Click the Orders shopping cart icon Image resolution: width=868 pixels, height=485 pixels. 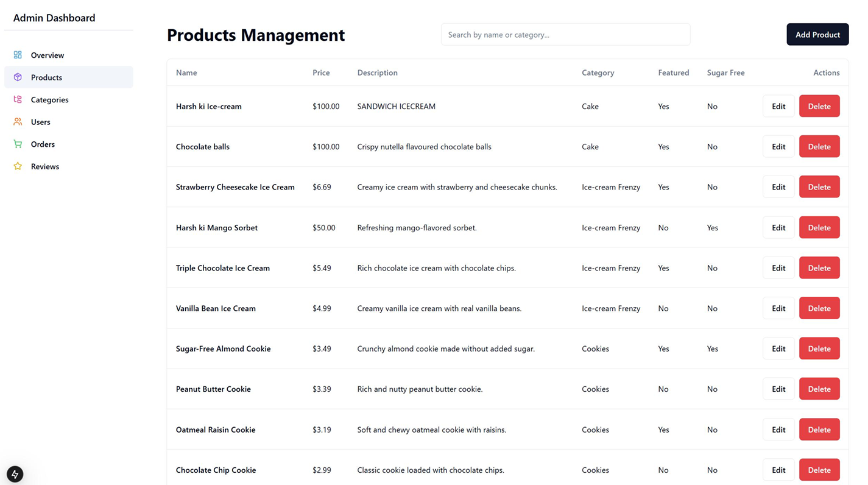(x=18, y=144)
